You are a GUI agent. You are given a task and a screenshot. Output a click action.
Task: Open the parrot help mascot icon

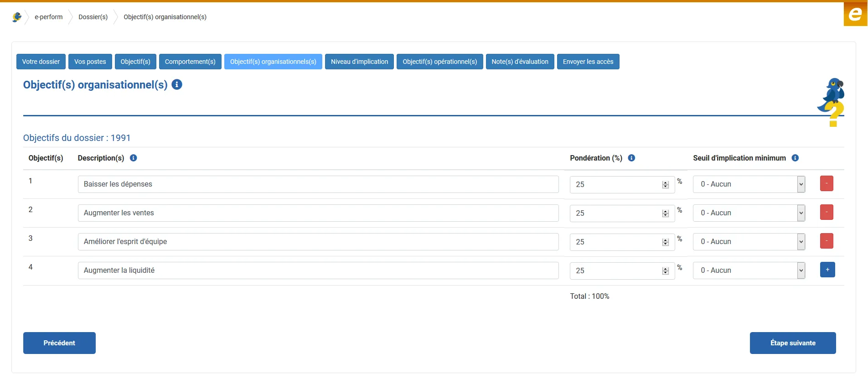[832, 102]
